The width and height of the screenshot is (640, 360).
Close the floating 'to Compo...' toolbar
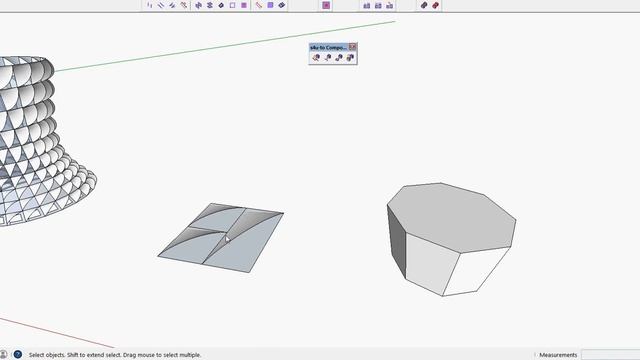pyautogui.click(x=352, y=47)
